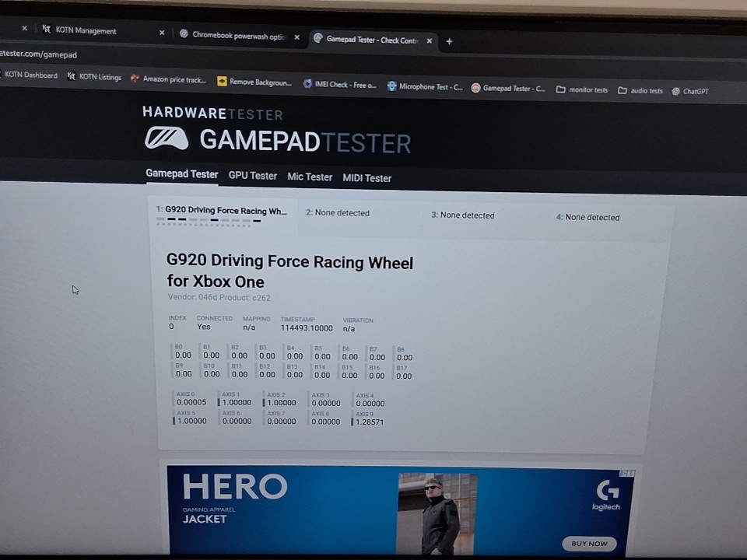Click the monitor tests folder icon
The height and width of the screenshot is (560, 747).
561,89
